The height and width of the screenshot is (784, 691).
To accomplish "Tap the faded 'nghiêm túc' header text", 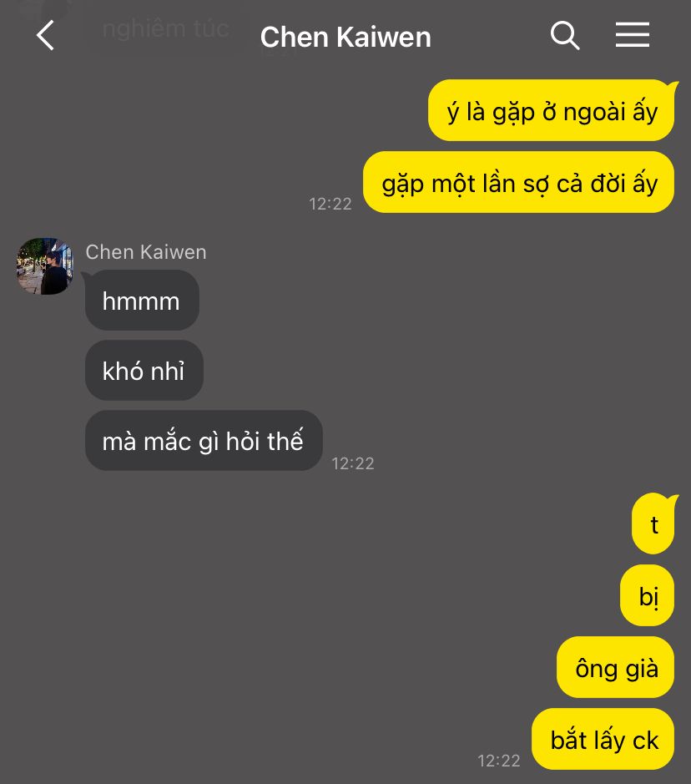I will [166, 29].
